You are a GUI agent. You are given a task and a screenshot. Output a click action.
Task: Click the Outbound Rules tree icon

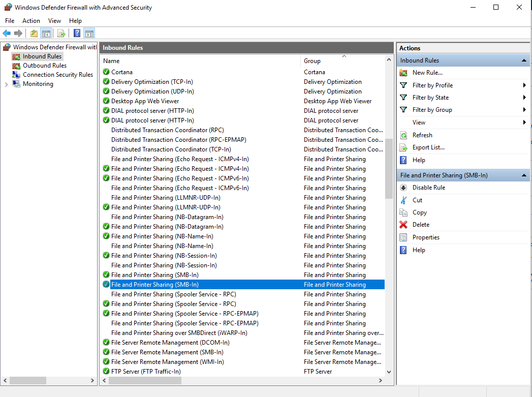click(x=16, y=66)
